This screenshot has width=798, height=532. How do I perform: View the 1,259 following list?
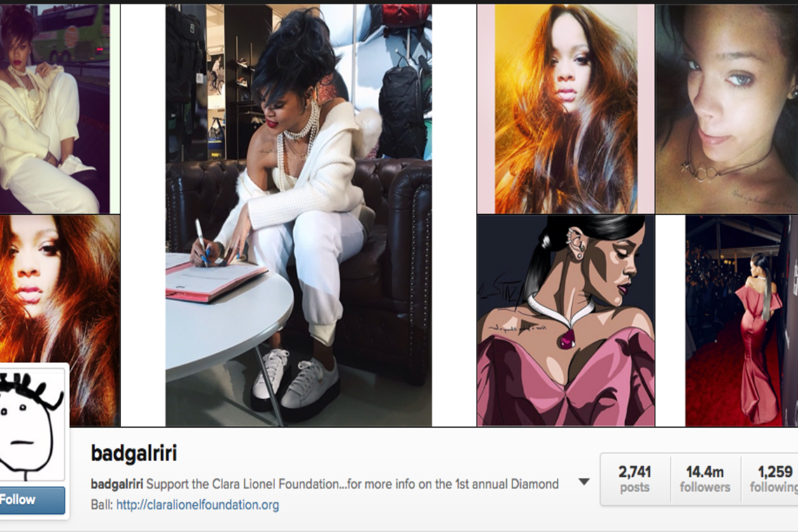[x=771, y=479]
